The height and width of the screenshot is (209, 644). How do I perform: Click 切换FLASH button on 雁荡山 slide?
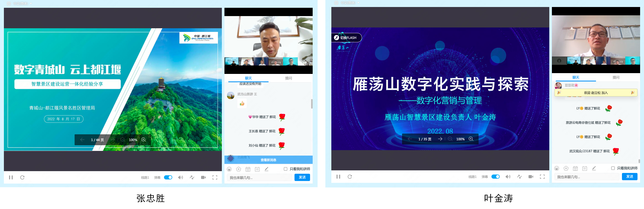346,38
